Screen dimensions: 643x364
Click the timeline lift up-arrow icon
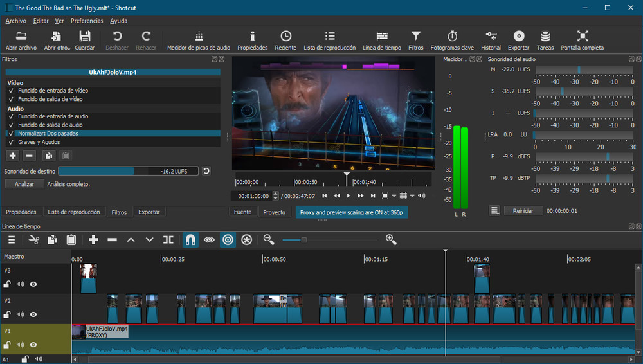(131, 240)
